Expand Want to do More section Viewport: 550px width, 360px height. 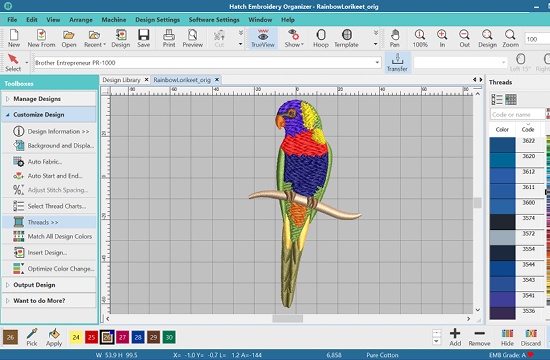tap(49, 301)
